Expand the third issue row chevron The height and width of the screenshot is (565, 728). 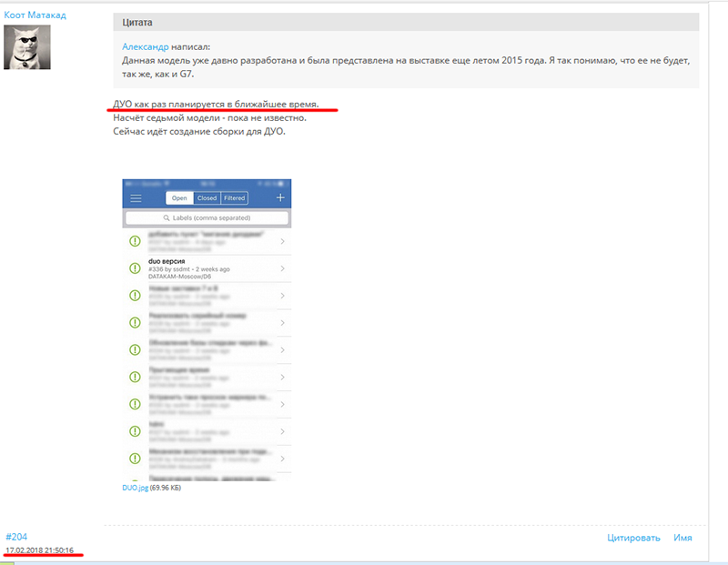[x=283, y=296]
